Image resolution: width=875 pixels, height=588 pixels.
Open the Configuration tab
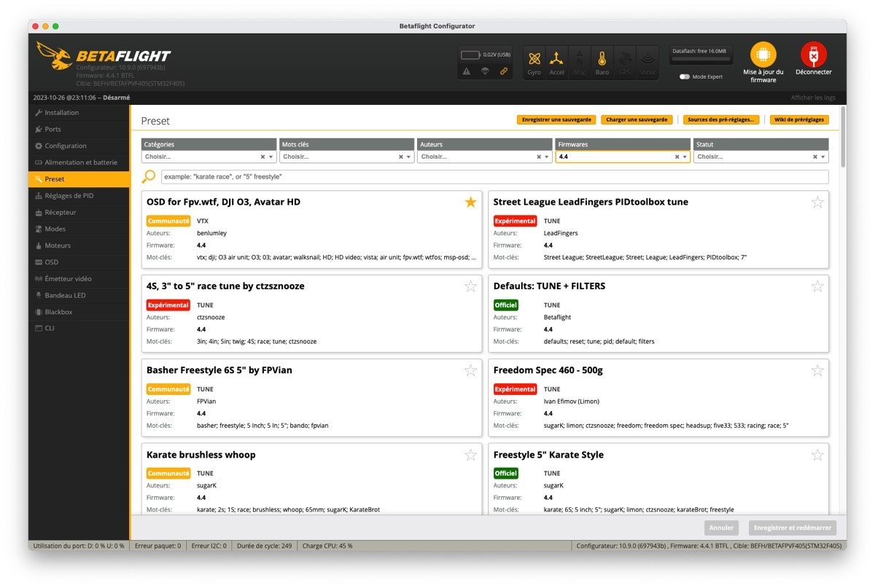click(79, 146)
